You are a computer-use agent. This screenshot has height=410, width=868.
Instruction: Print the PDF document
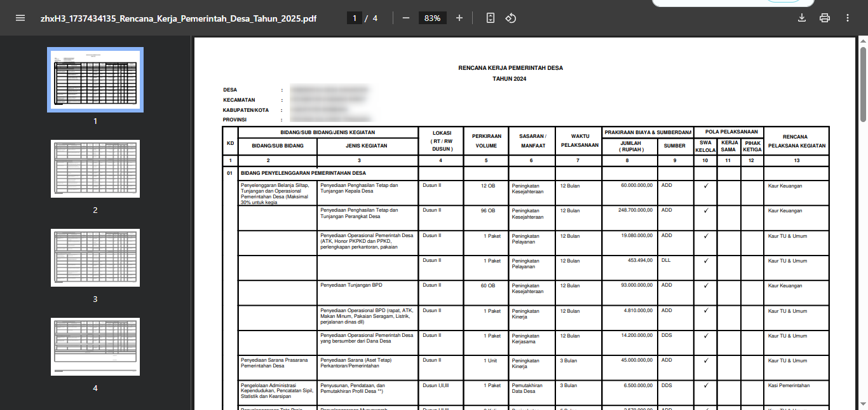click(825, 18)
